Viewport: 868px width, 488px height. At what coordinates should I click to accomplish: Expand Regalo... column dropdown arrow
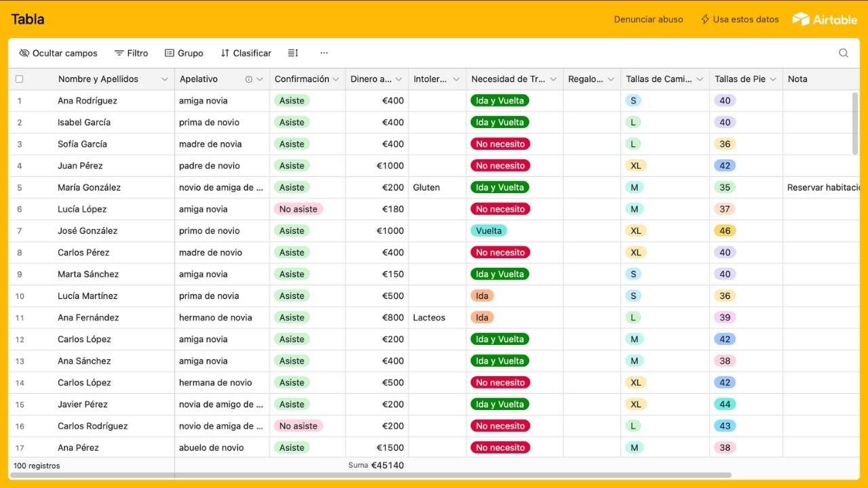coord(611,79)
